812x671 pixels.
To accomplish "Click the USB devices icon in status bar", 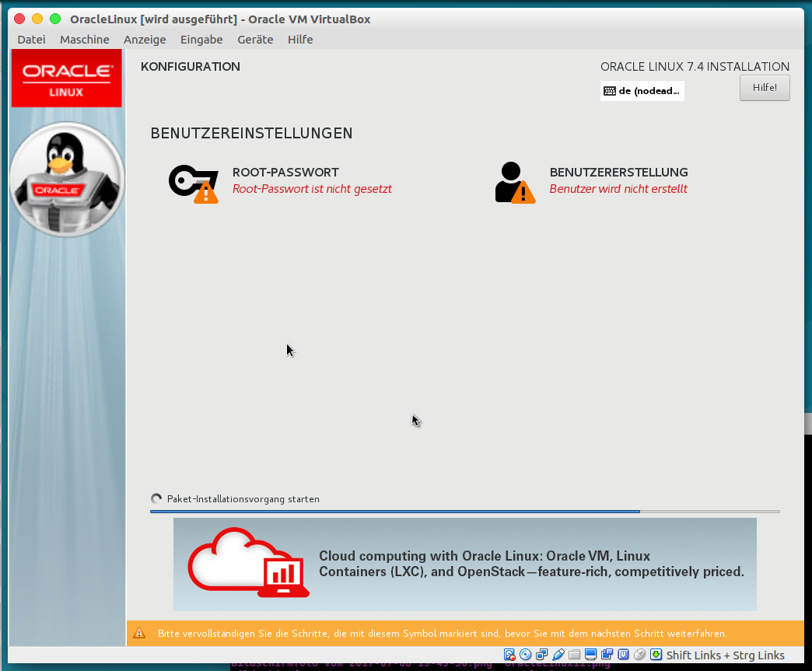I will tap(558, 654).
